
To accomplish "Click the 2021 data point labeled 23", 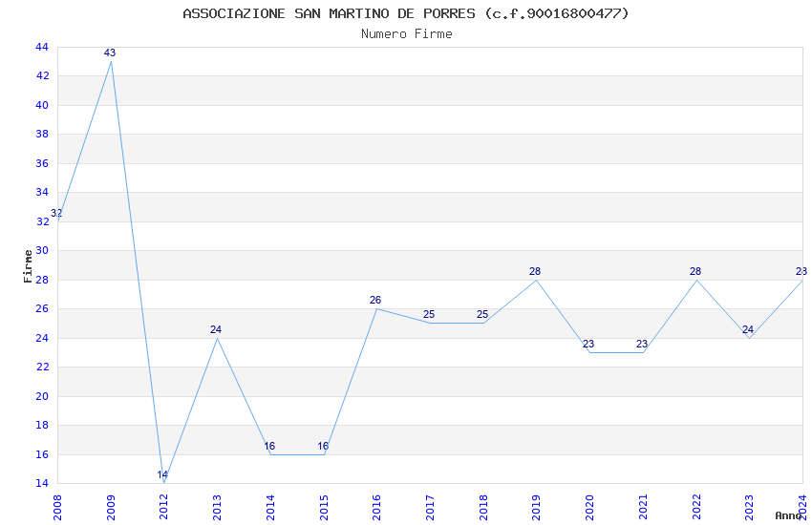I will 642,344.
